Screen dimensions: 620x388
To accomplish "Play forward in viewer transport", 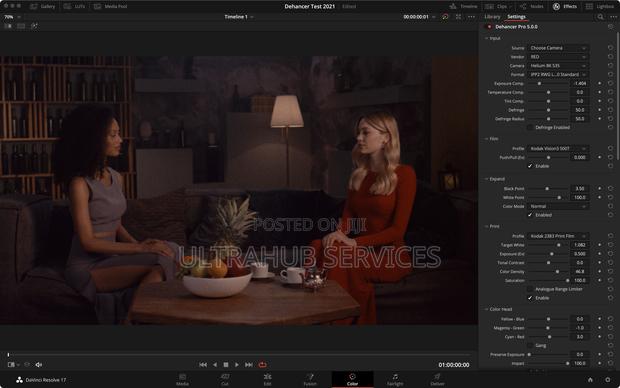I will (x=237, y=365).
